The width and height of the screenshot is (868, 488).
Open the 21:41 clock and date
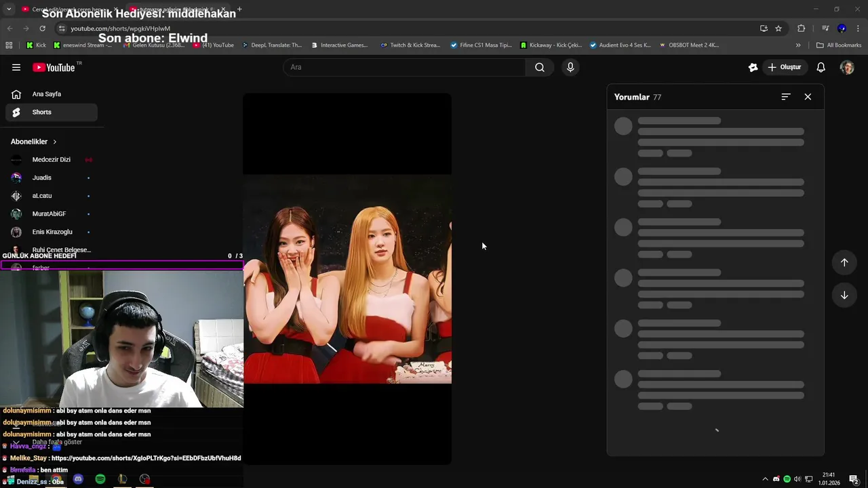click(829, 479)
